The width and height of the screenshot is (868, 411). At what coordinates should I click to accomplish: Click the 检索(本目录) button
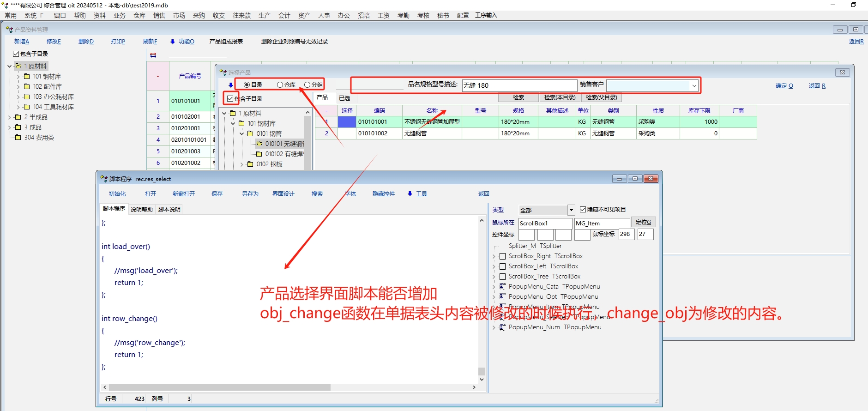coord(560,97)
